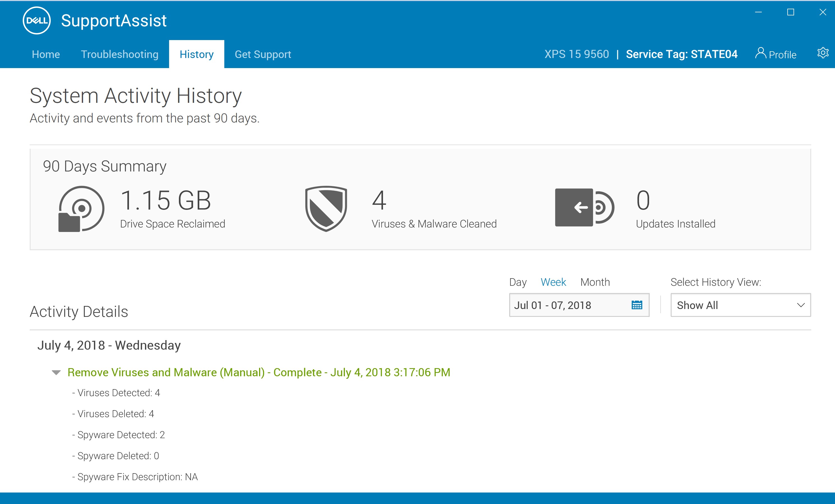Open the settings gear
835x504 pixels.
point(823,53)
